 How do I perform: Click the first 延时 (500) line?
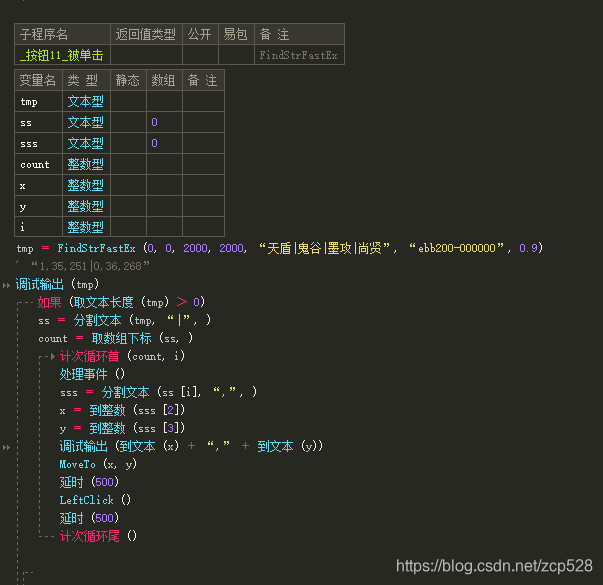click(89, 482)
